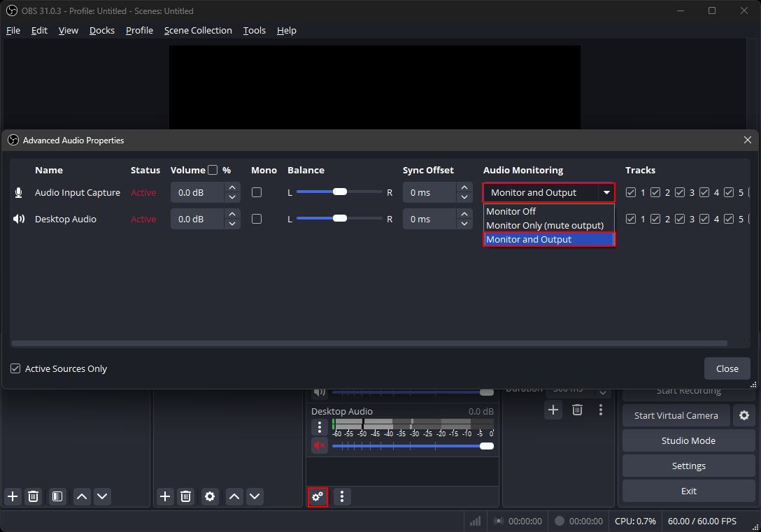Viewport: 761px width, 532px height.
Task: Click Desktop Audio balance slider handle
Action: tap(340, 219)
